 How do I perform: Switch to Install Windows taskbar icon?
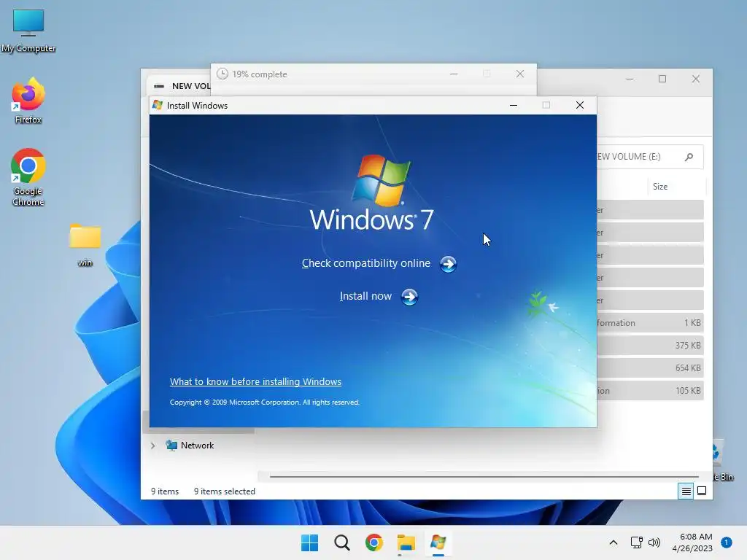438,542
